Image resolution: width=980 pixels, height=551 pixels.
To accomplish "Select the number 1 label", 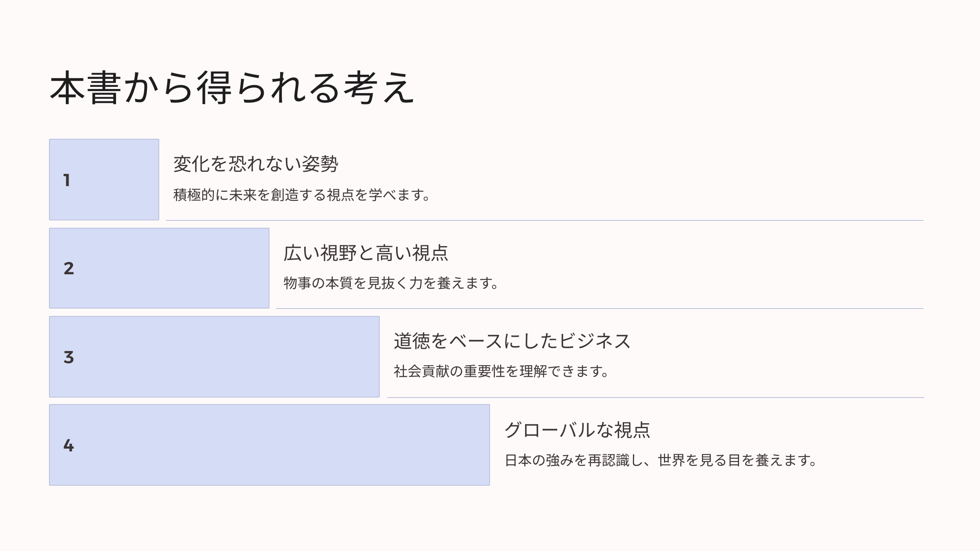I will 67,180.
